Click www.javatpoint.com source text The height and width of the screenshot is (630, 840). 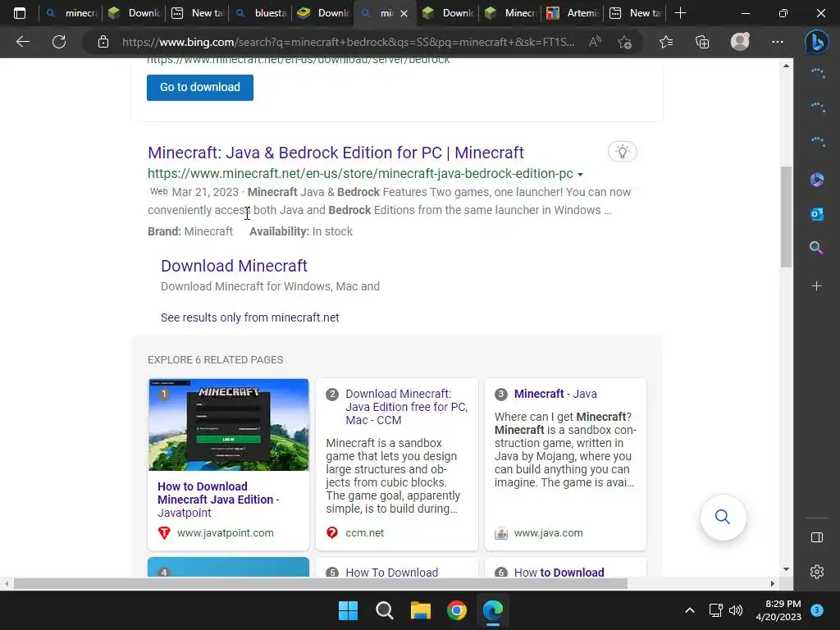(x=225, y=533)
